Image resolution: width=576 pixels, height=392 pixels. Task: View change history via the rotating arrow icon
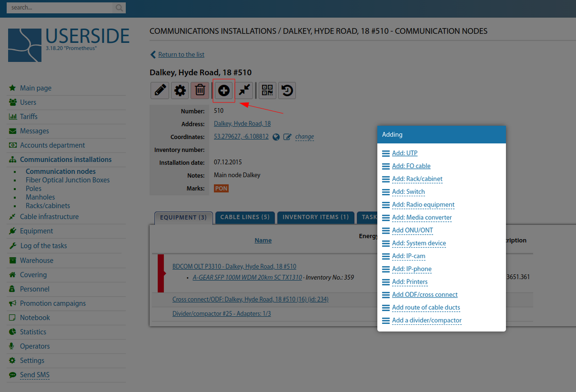click(x=287, y=90)
